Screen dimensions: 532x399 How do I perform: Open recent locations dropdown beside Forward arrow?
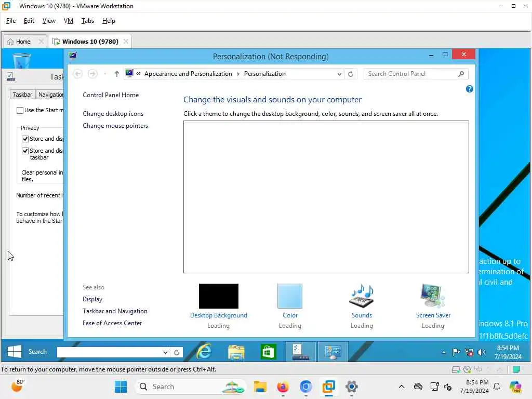tap(105, 74)
